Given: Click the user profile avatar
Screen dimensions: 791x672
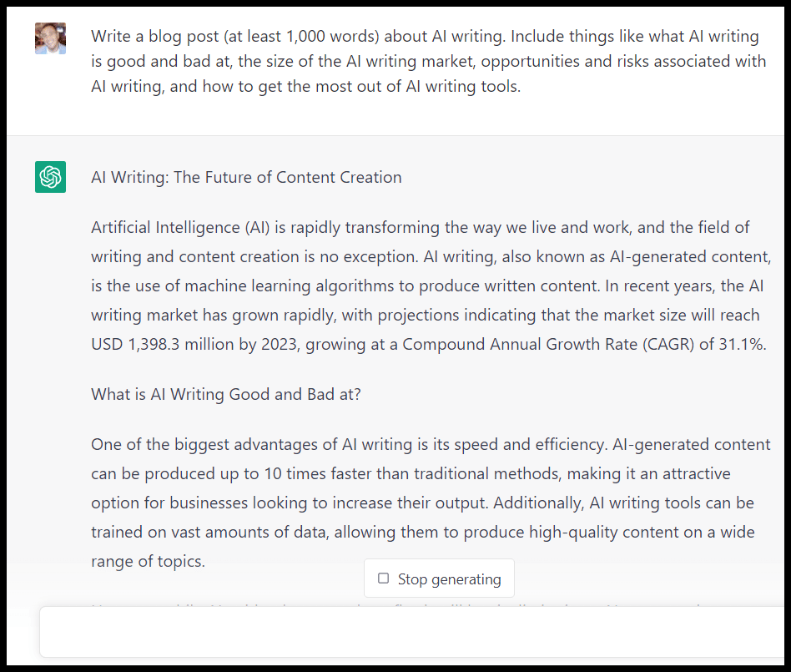Looking at the screenshot, I should 50,38.
